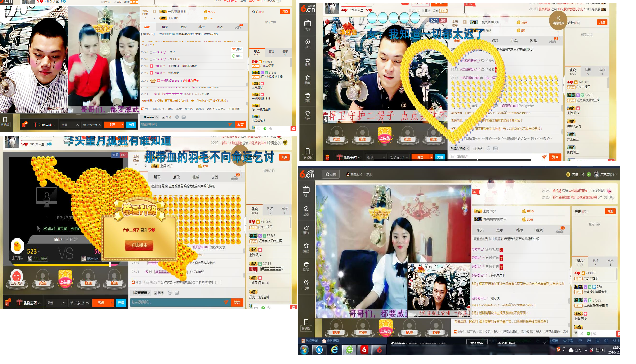Open the 赠送 arrow dropdown in the 1244-audience window
This screenshot has height=364, width=636.
click(112, 302)
